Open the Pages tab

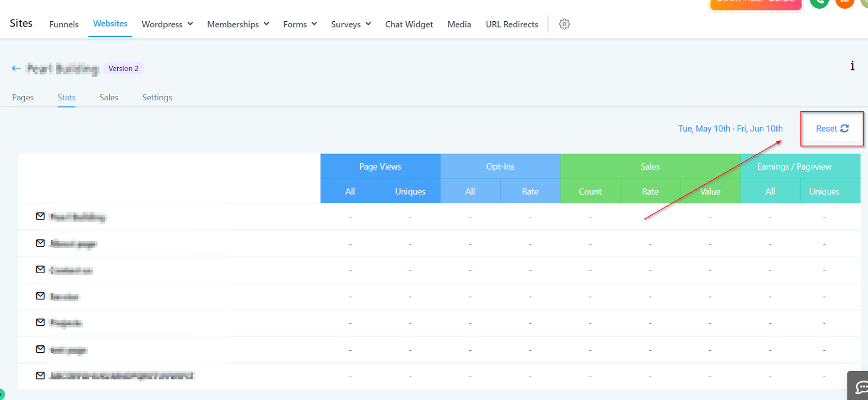point(23,98)
